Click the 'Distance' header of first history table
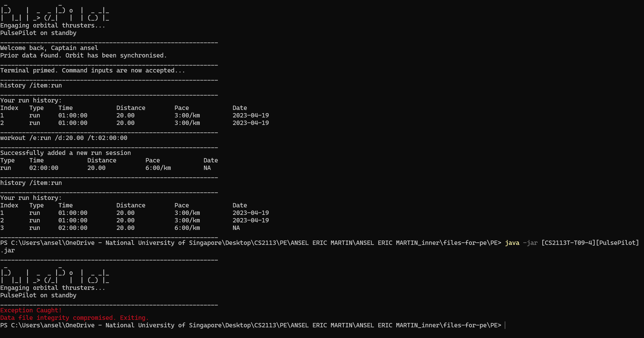This screenshot has width=644, height=338. point(130,108)
